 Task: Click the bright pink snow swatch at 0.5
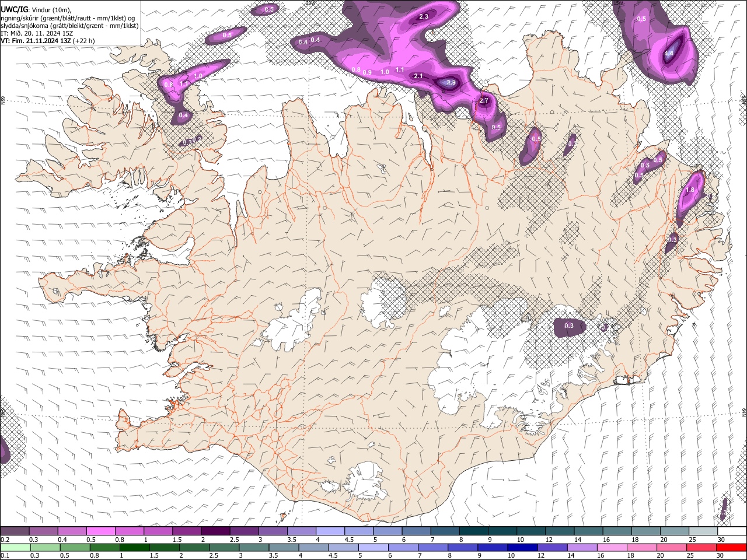pyautogui.click(x=100, y=531)
